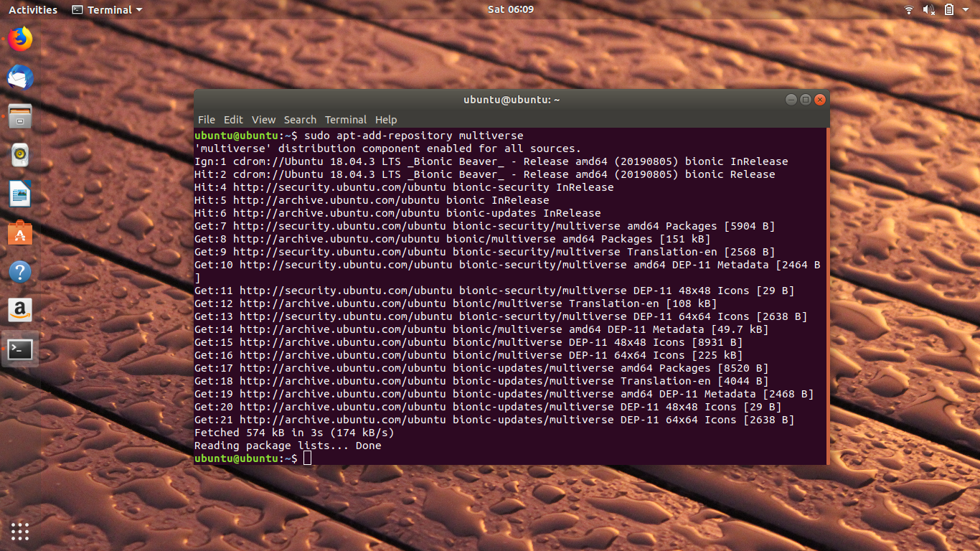Click the Activities button
980x551 pixels.
pyautogui.click(x=32, y=9)
